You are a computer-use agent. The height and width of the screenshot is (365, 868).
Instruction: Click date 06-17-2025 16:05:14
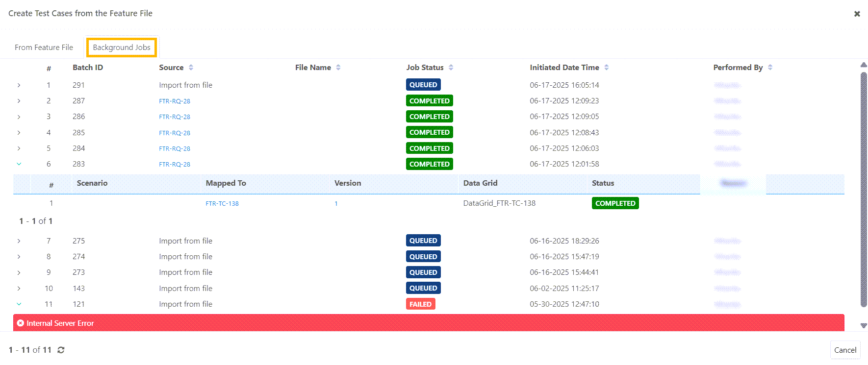coord(564,85)
